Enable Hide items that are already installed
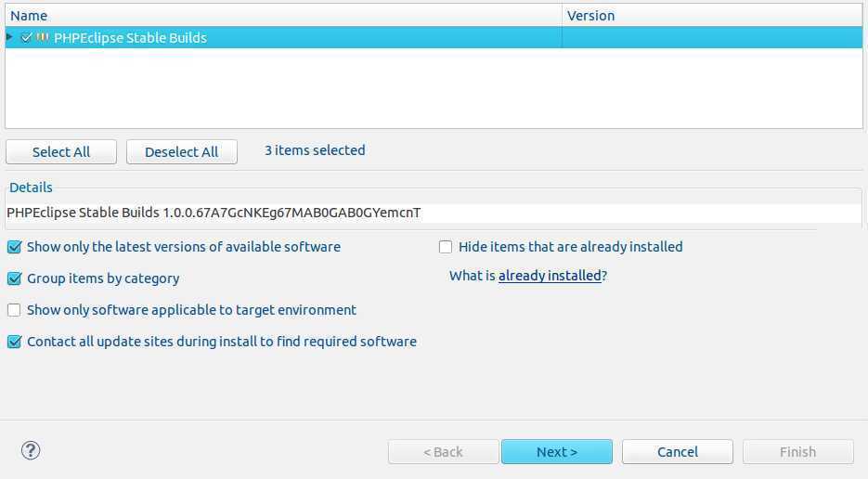 (x=446, y=247)
